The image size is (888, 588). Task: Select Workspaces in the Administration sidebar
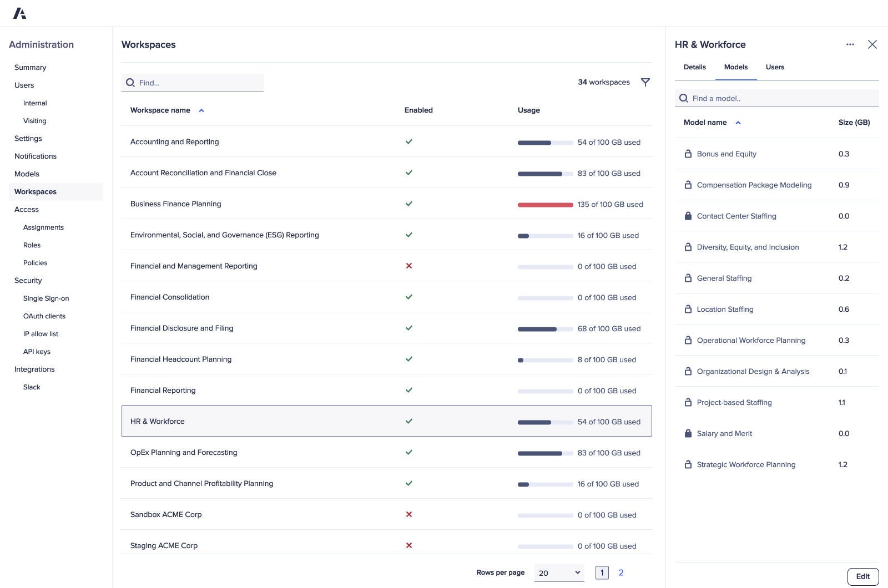pos(35,191)
